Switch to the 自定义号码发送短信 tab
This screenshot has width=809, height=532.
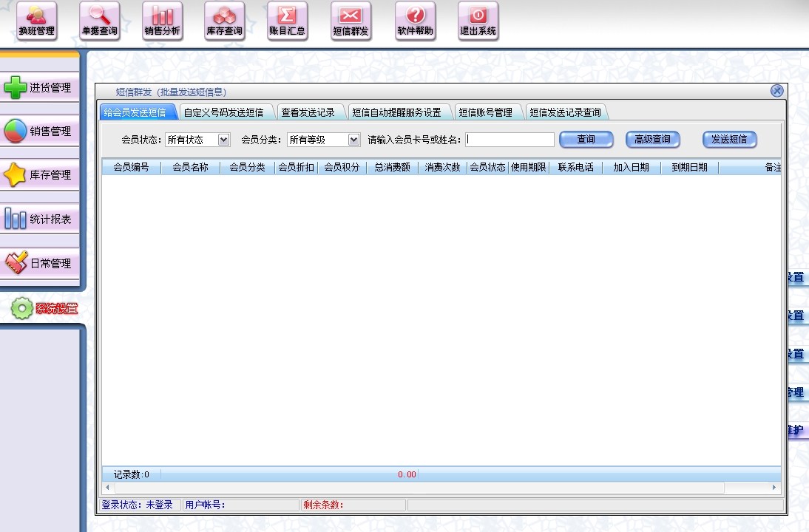223,112
